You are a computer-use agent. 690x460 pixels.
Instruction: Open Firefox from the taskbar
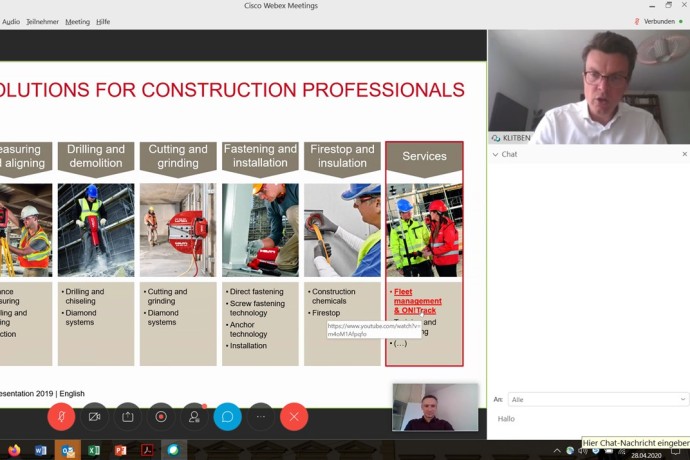click(14, 451)
